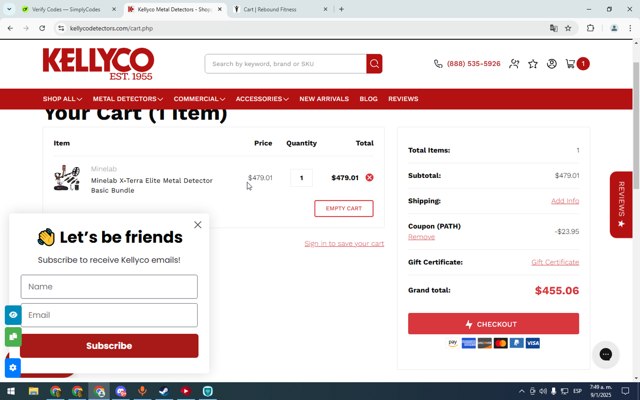Close the Let's be friends popup
This screenshot has height=400, width=640.
[198, 224]
